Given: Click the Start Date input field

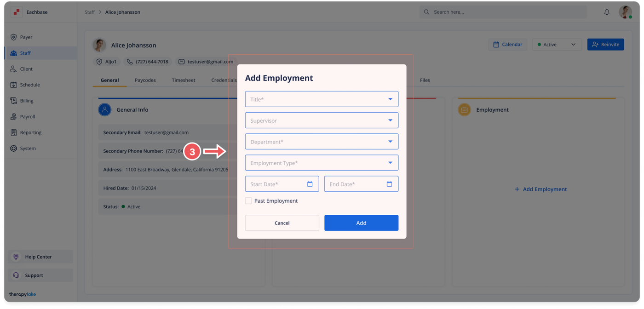Looking at the screenshot, I should click(x=282, y=184).
